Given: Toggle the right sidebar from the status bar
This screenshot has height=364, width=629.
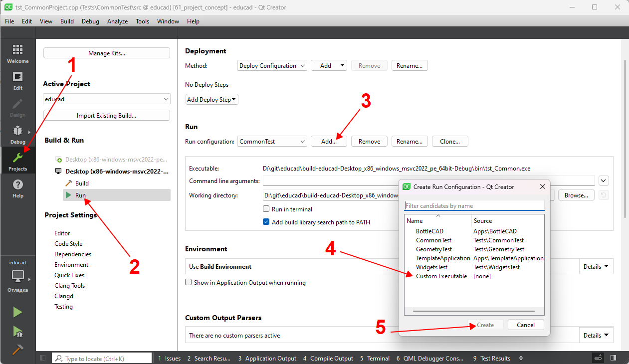Looking at the screenshot, I should tap(613, 358).
